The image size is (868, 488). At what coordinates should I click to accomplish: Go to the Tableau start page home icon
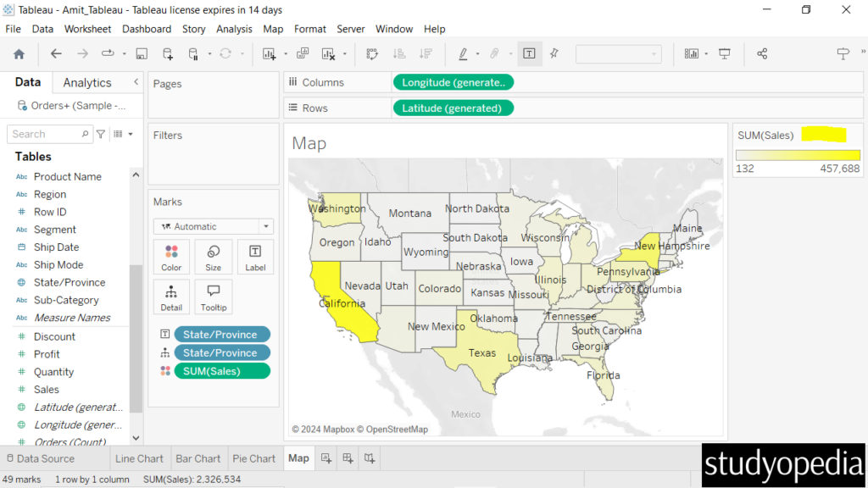19,53
